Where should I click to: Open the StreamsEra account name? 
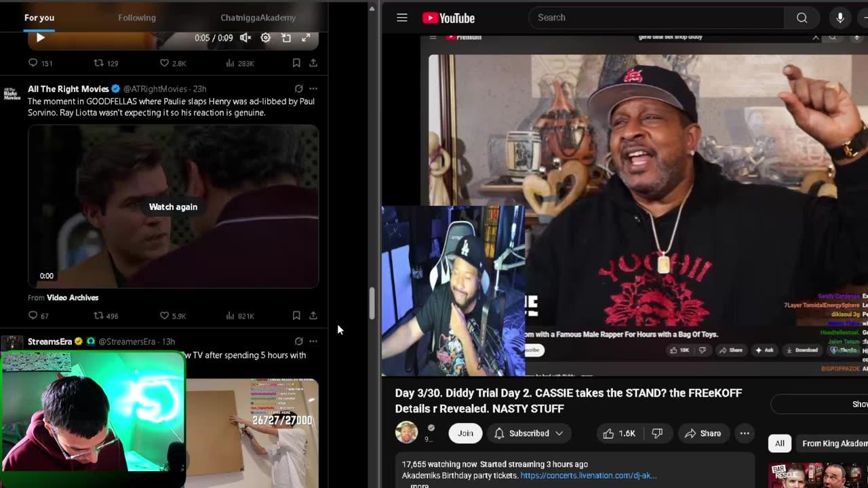pyautogui.click(x=50, y=342)
